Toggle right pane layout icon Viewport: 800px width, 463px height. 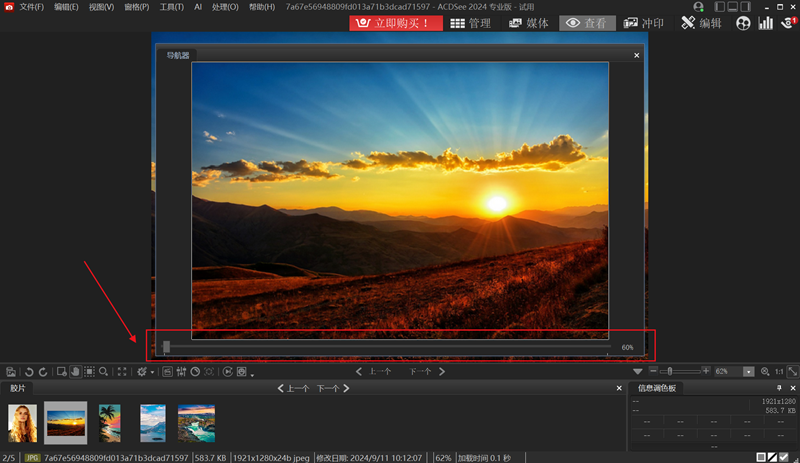click(x=746, y=7)
